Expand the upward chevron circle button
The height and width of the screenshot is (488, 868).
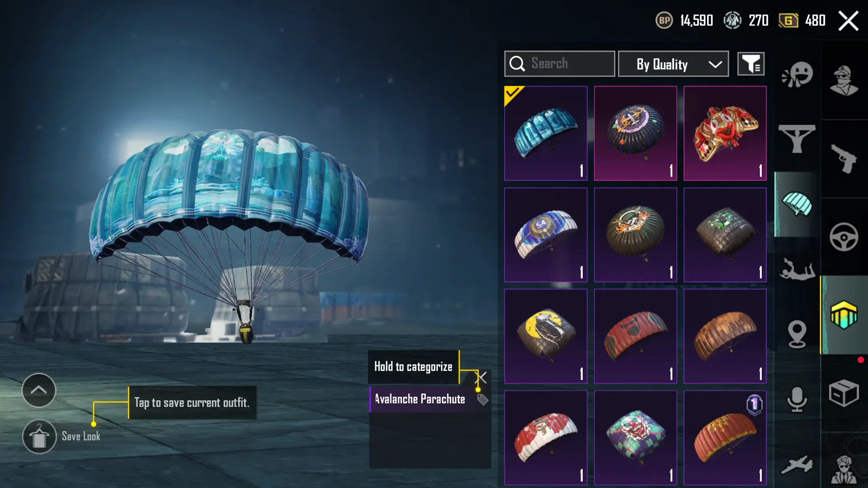[x=39, y=390]
